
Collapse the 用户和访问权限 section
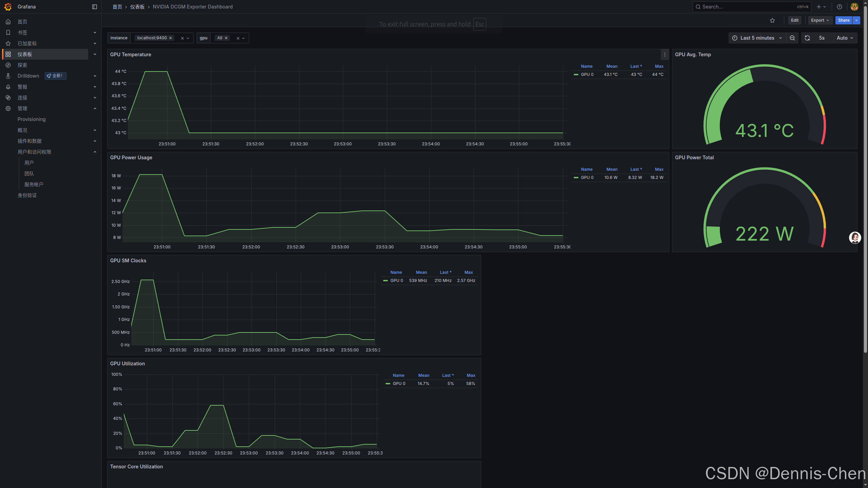click(x=95, y=152)
